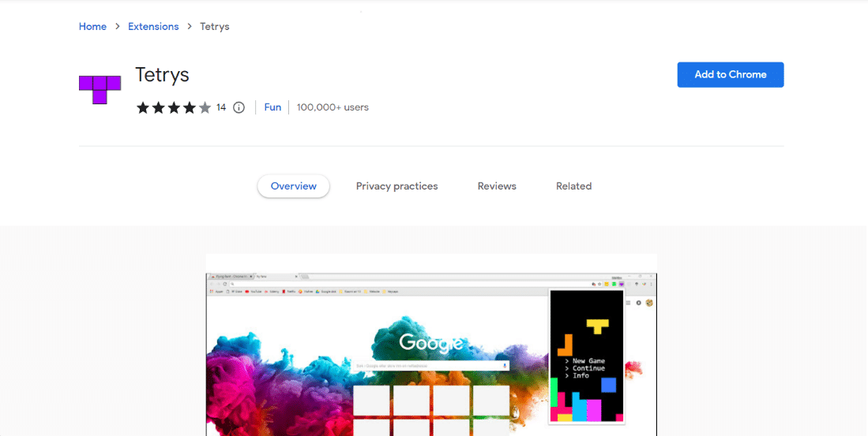Click the Tetrys breadcrumb text
The height and width of the screenshot is (436, 868).
pyautogui.click(x=215, y=27)
